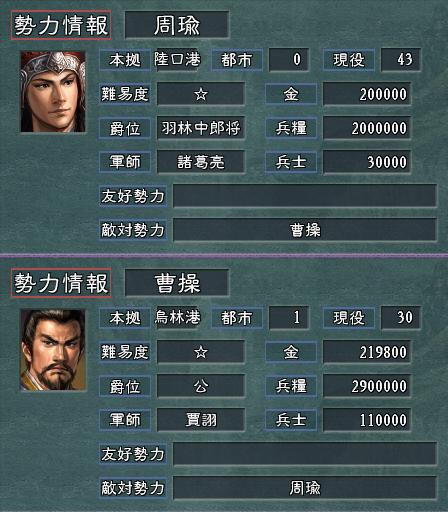Click the soldiers value 110000
The width and height of the screenshot is (448, 512).
coord(367,420)
